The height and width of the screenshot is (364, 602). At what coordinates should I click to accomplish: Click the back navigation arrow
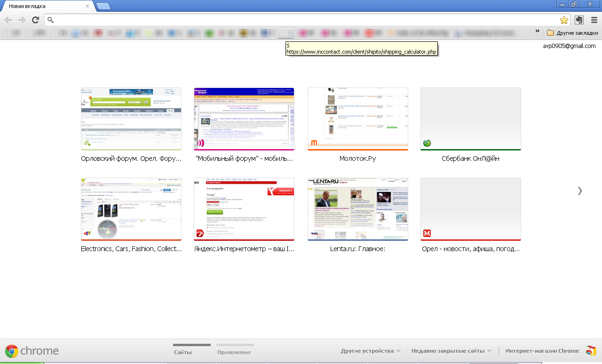(8, 20)
